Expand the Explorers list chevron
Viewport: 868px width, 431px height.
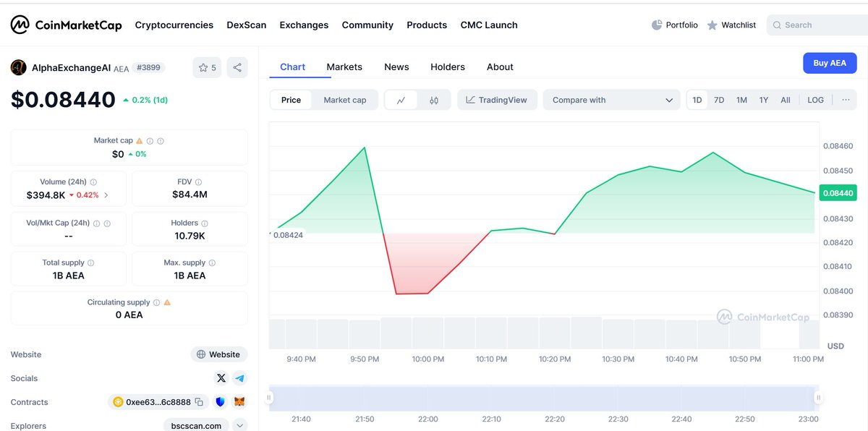(x=239, y=426)
